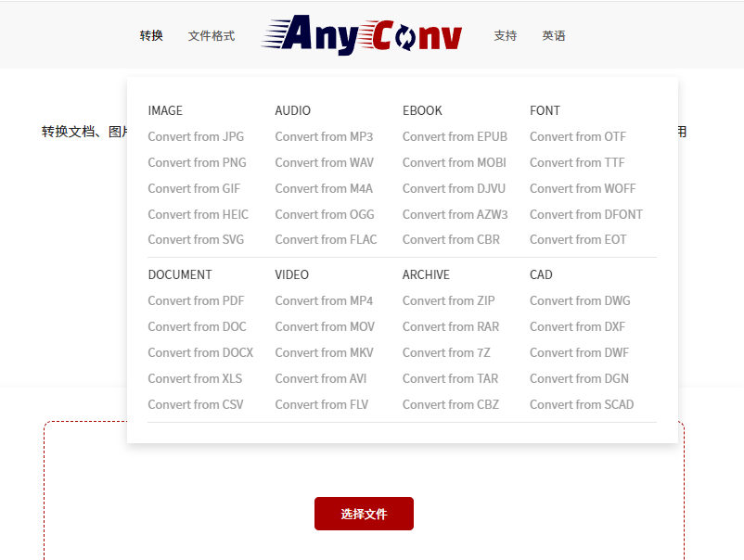Choose Convert from RAR
Image resolution: width=744 pixels, height=560 pixels.
click(451, 326)
